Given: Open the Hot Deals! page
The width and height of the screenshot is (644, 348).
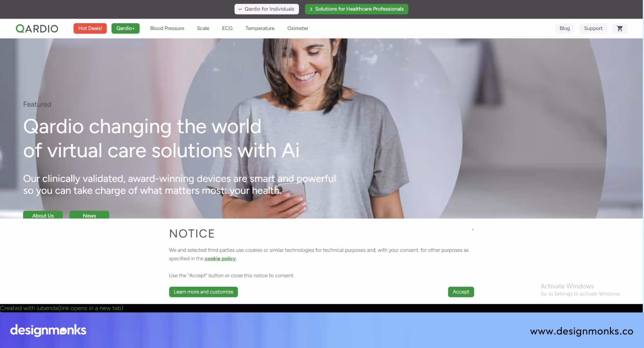Looking at the screenshot, I should (x=90, y=28).
